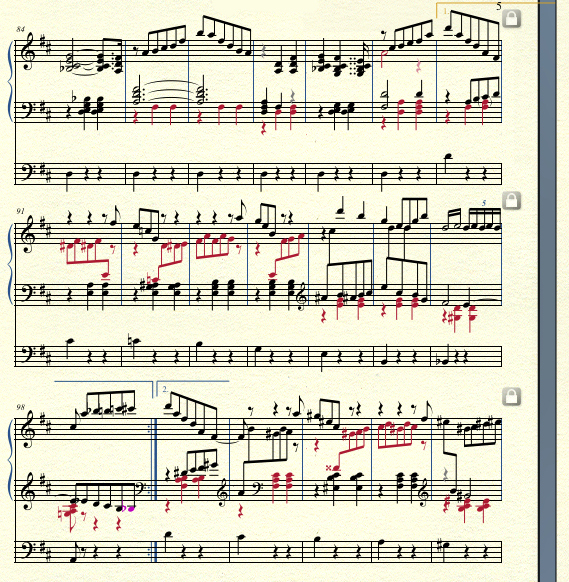Select the blue quintuplet number 5
The height and width of the screenshot is (582, 569).
point(484,203)
